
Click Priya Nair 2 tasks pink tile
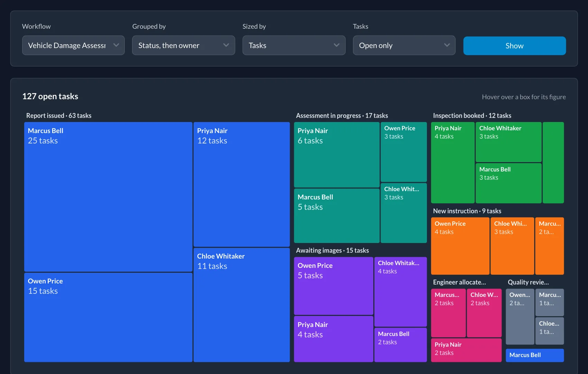coord(466,350)
